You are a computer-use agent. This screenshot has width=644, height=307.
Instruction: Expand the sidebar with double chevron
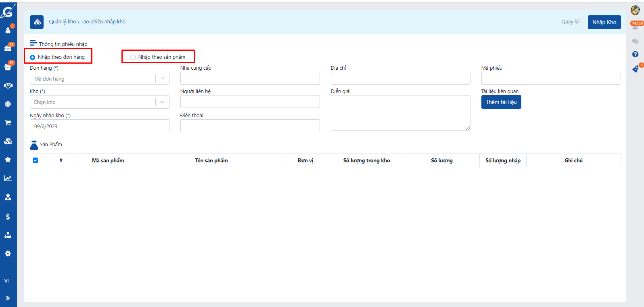[x=8, y=298]
